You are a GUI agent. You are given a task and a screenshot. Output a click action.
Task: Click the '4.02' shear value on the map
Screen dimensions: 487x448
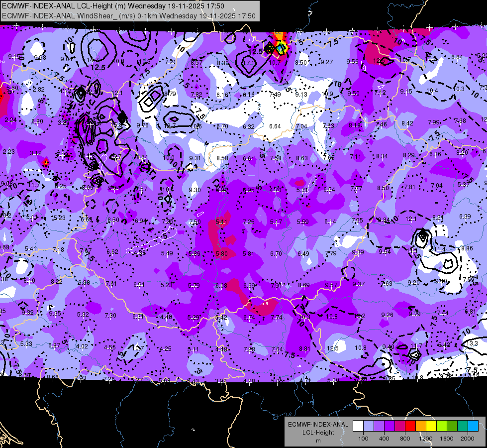coord(82,346)
